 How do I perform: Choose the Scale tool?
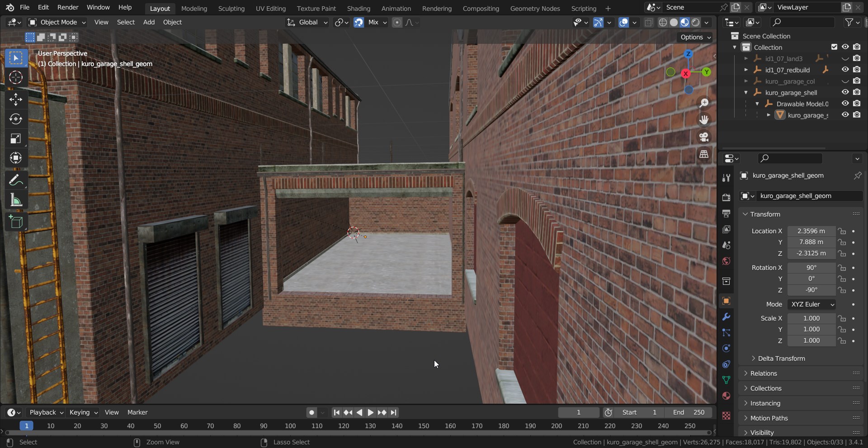point(16,138)
